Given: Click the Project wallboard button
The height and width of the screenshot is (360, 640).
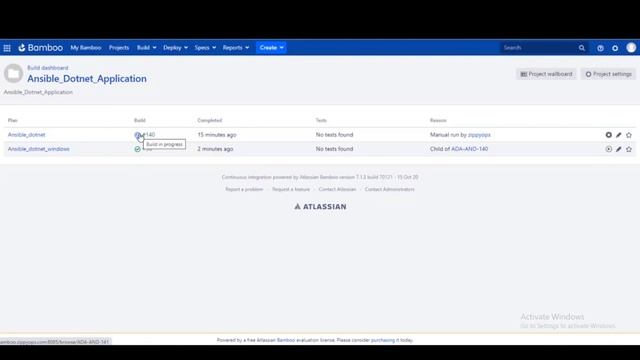Looking at the screenshot, I should (x=546, y=74).
